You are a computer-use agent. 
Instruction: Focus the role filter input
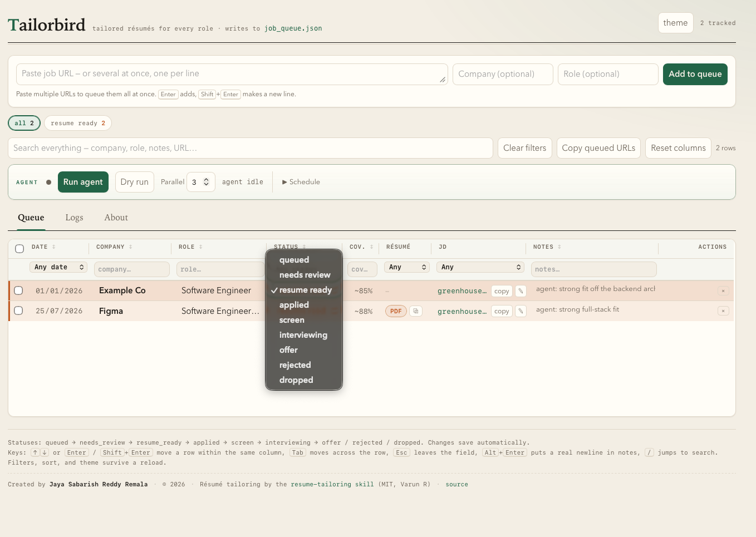point(220,269)
